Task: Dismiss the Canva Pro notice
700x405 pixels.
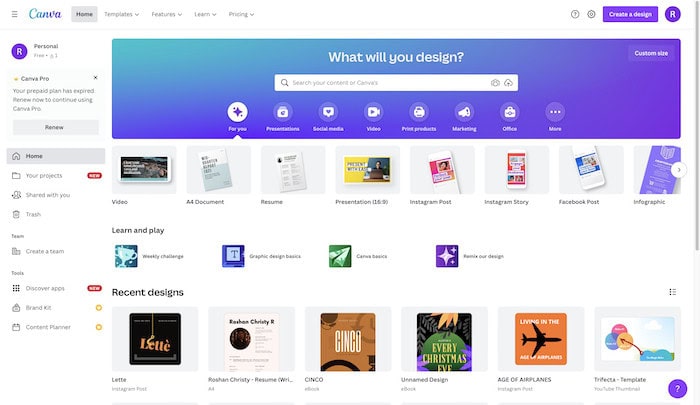Action: [x=95, y=78]
